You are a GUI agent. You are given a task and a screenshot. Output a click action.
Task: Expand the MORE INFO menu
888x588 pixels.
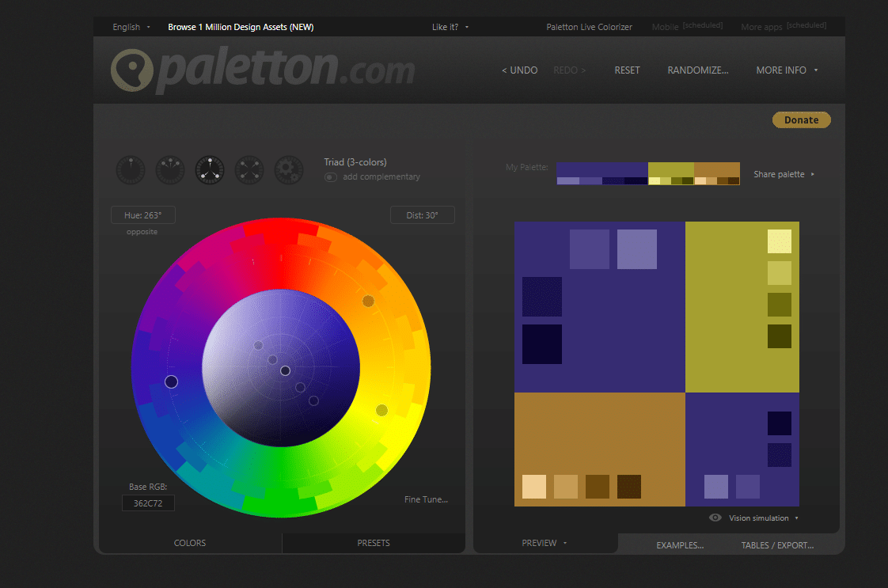click(x=787, y=70)
